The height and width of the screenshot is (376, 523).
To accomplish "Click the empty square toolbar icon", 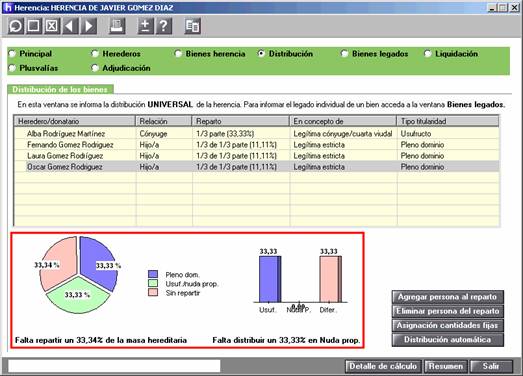I will pyautogui.click(x=33, y=26).
